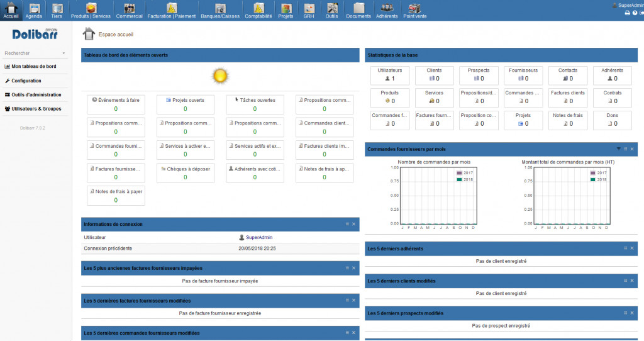
Task: Open Prospects statistics box
Action: (x=479, y=75)
